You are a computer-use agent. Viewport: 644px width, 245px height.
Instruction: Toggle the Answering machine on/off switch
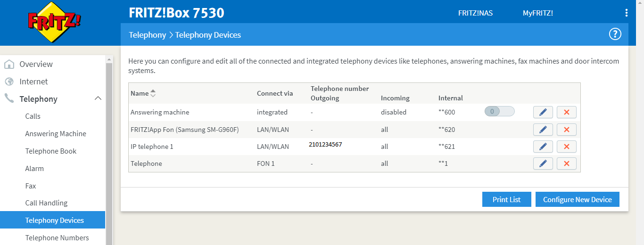point(500,112)
